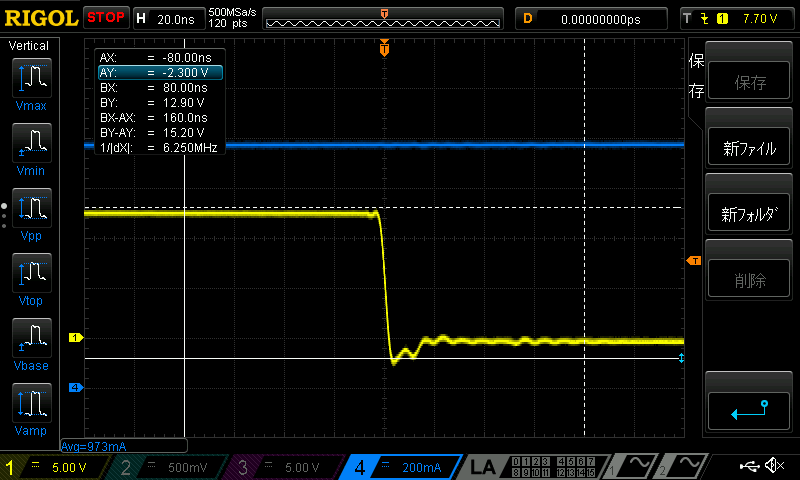Screen dimensions: 800x480
Task: Toggle channel 4 200mA tab
Action: 401,467
